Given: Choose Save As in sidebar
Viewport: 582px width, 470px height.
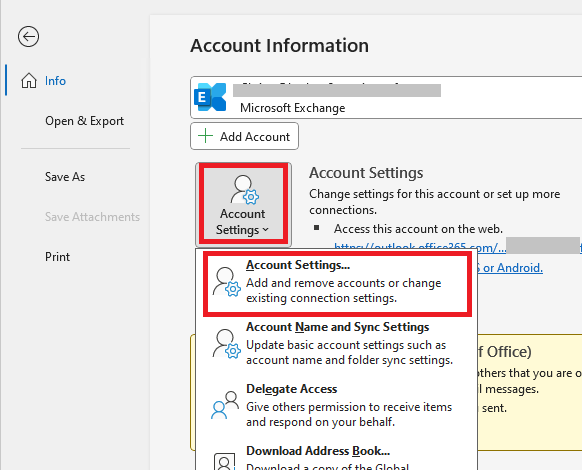Looking at the screenshot, I should coord(65,177).
